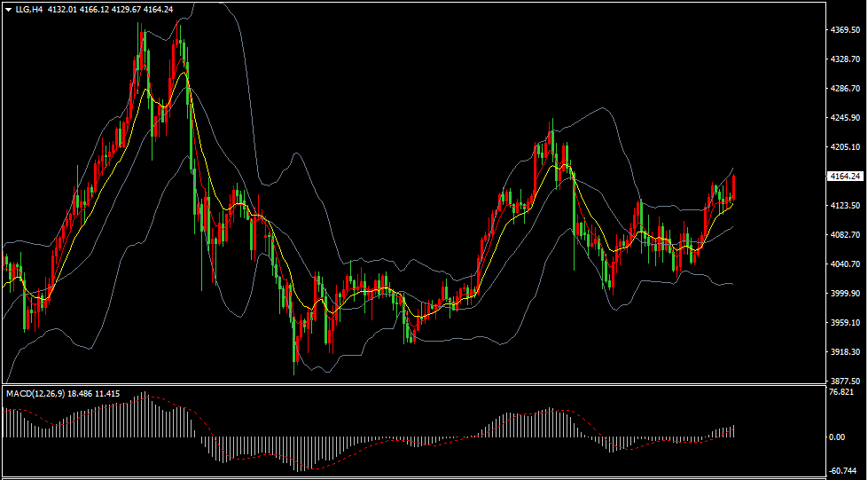The image size is (868, 480).
Task: Click the 3959.10 price axis label
Action: pos(845,323)
